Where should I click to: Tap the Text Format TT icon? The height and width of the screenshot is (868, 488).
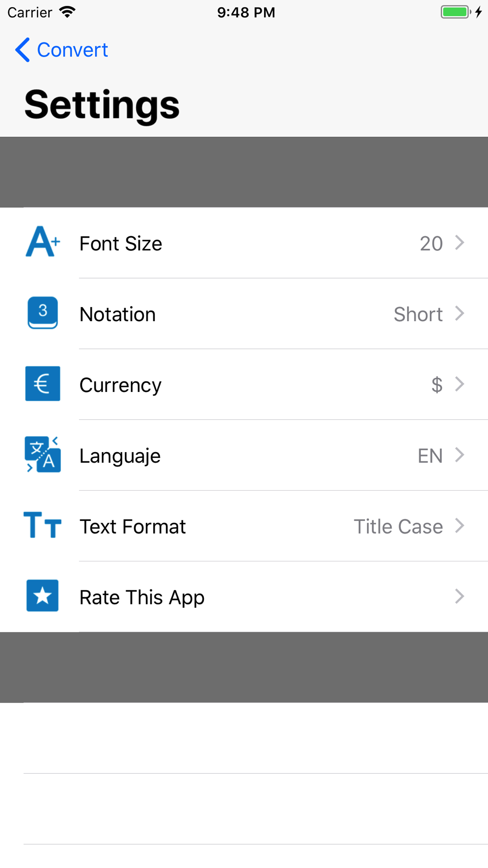coord(42,525)
